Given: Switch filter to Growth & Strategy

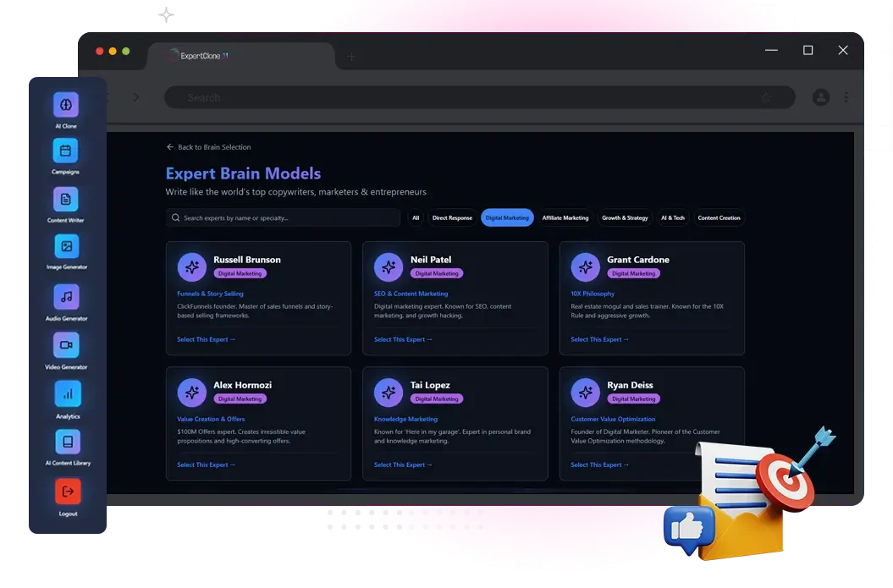Looking at the screenshot, I should pyautogui.click(x=624, y=217).
